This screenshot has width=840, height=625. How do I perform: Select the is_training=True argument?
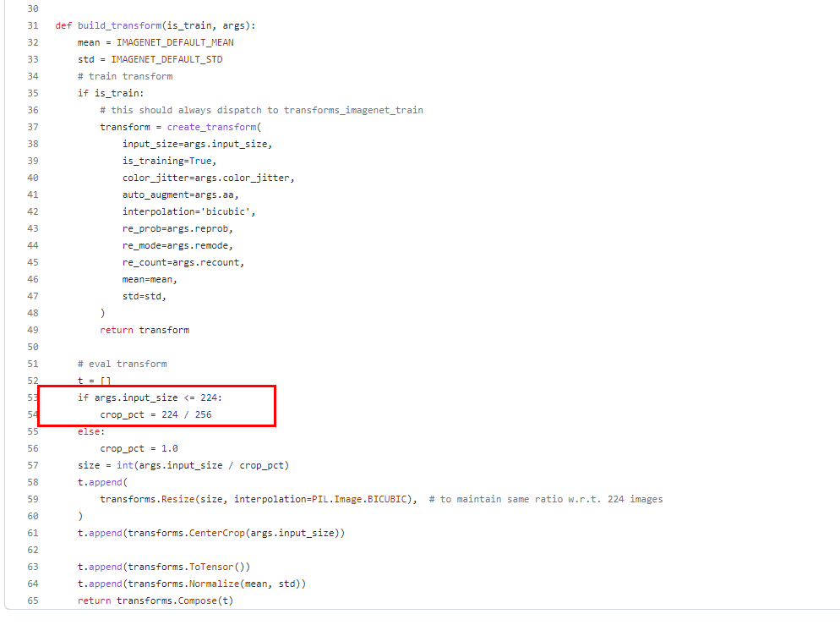(169, 161)
